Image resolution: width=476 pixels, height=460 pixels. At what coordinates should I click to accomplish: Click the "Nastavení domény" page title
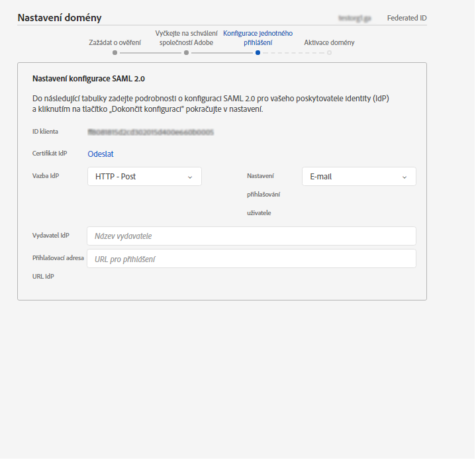point(60,18)
